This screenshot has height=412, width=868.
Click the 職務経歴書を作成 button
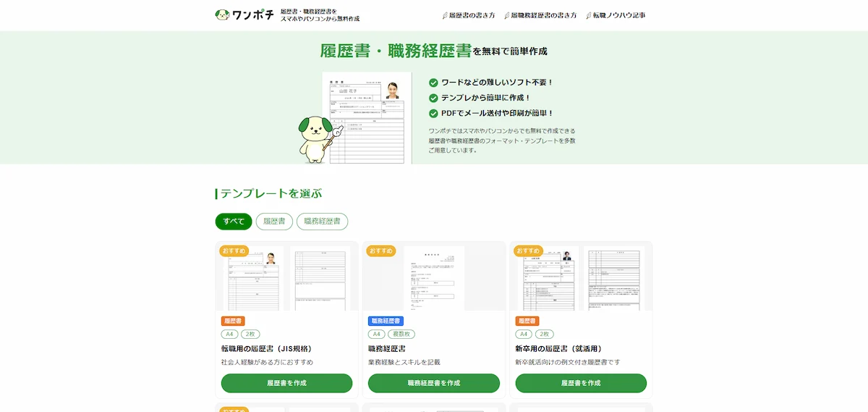click(x=434, y=383)
